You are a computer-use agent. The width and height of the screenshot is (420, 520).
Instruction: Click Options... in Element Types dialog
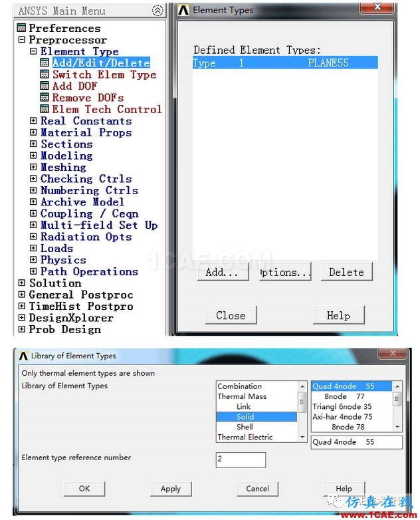[x=285, y=272]
